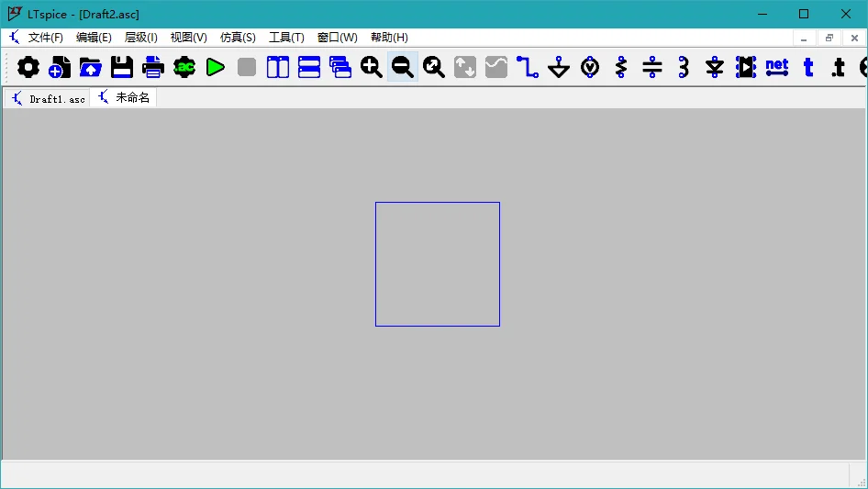Open the 仿真(S) menu
Viewport: 868px width, 489px height.
pos(238,37)
